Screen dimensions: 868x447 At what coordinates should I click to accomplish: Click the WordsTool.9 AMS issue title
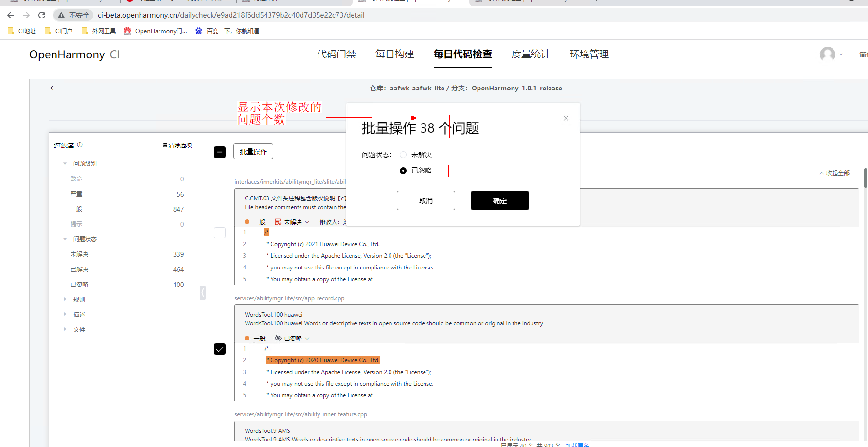click(267, 431)
